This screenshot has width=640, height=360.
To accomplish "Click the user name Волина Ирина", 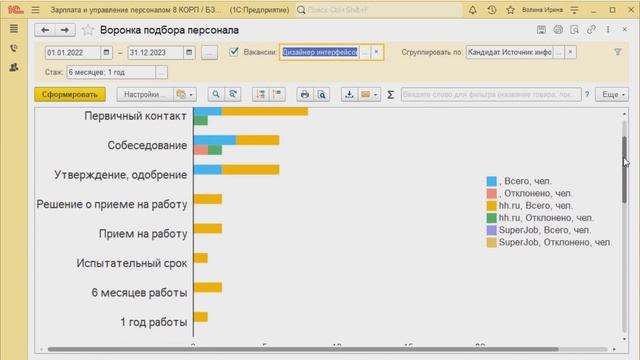I will click(542, 10).
